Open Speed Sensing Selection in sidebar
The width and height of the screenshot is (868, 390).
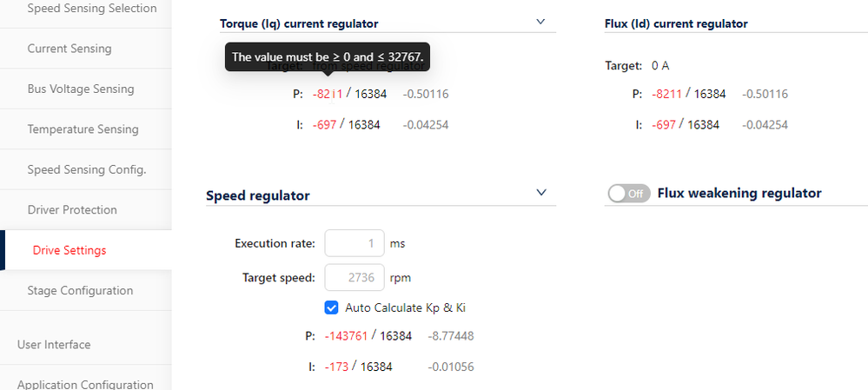[x=92, y=9]
